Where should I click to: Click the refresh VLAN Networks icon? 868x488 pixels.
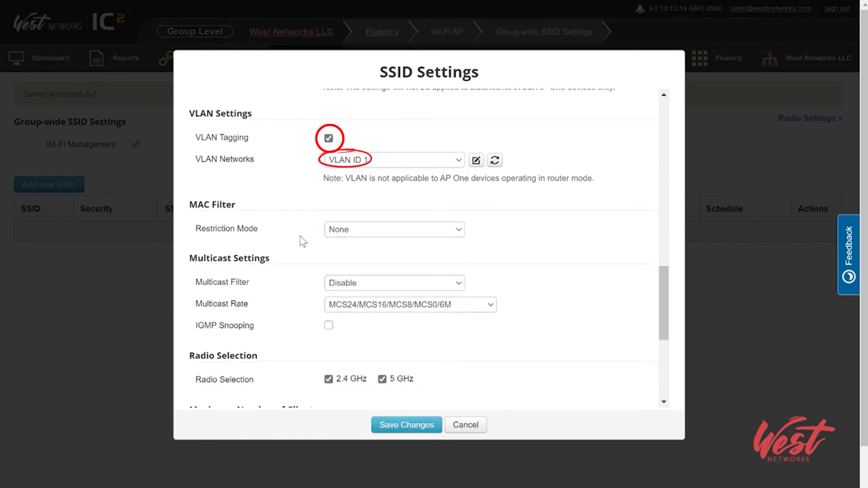click(x=495, y=160)
